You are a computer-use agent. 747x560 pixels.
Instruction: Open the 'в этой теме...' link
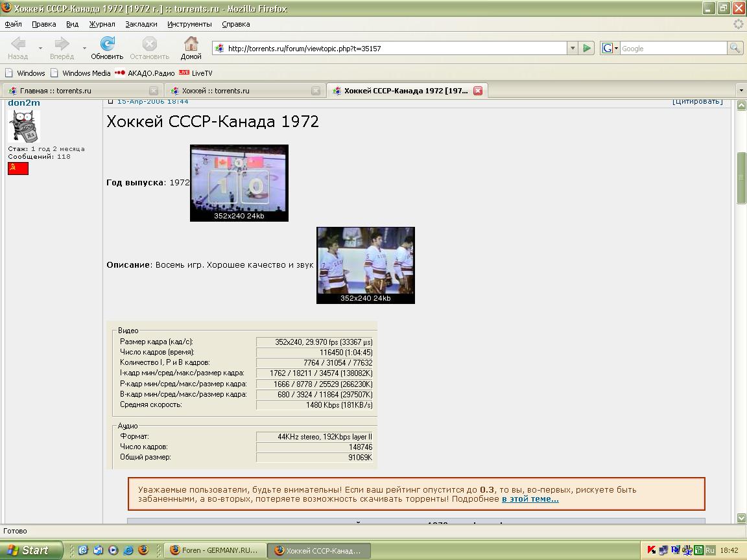(x=530, y=499)
